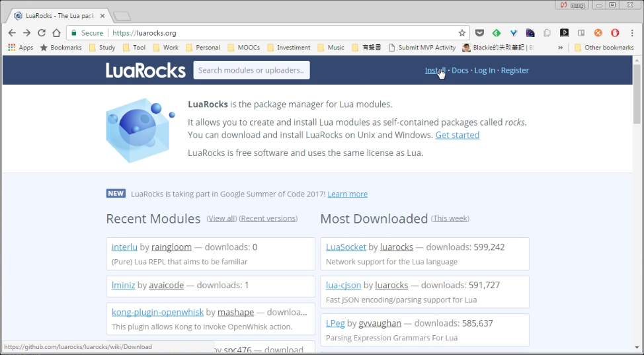This screenshot has width=644, height=355.
Task: Click View all recent modules
Action: (221, 218)
